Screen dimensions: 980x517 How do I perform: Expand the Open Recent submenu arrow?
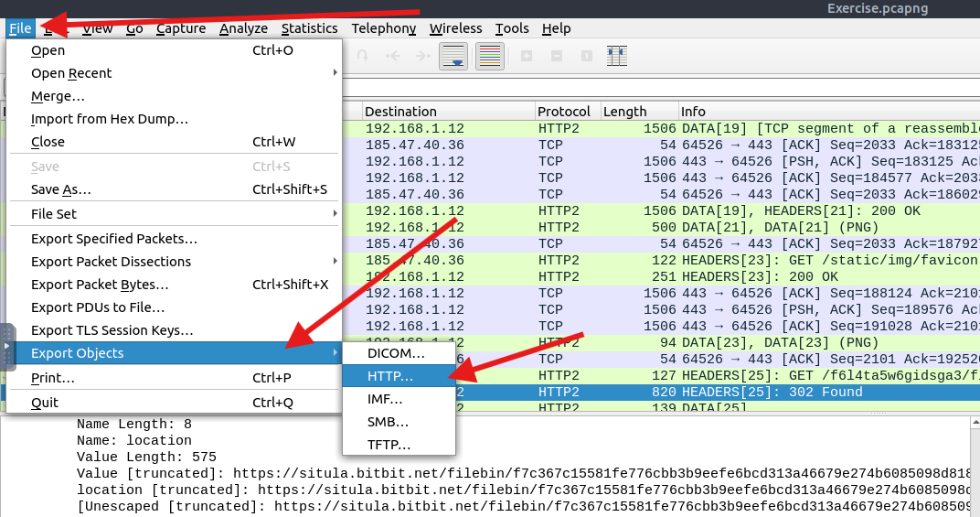point(335,72)
